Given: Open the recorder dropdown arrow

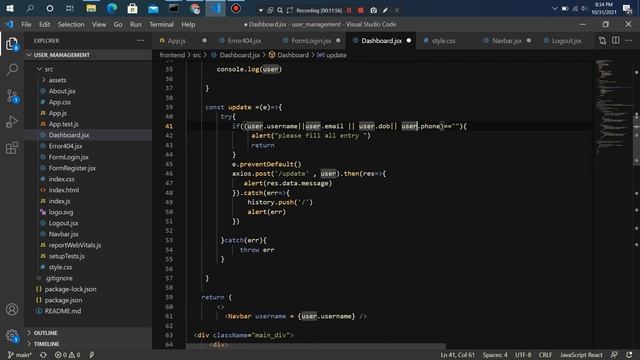Looking at the screenshot, I should 260,10.
